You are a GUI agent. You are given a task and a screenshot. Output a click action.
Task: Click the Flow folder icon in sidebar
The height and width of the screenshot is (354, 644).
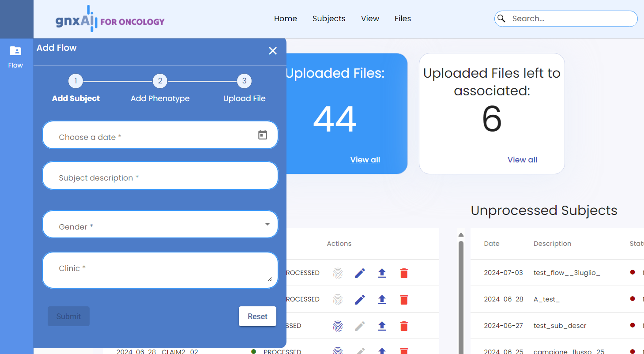[15, 51]
